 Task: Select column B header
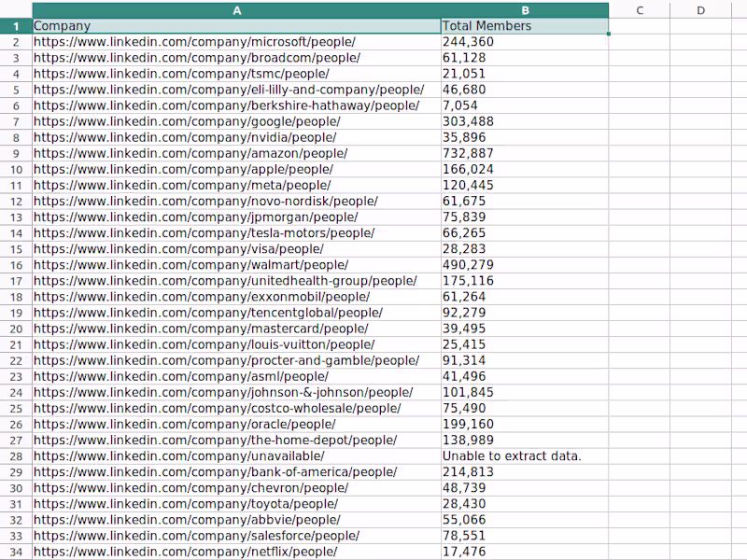[525, 10]
